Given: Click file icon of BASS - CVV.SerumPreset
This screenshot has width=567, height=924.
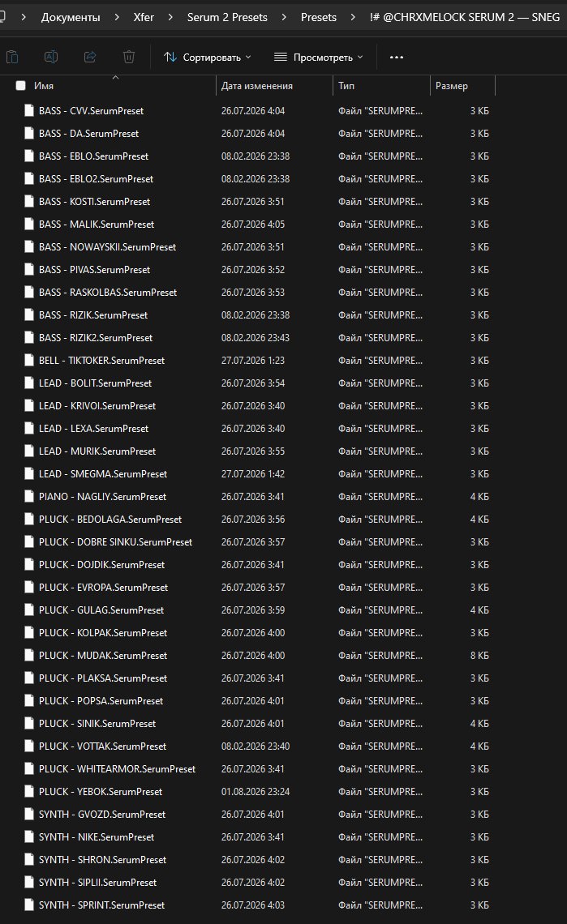Looking at the screenshot, I should [28, 110].
